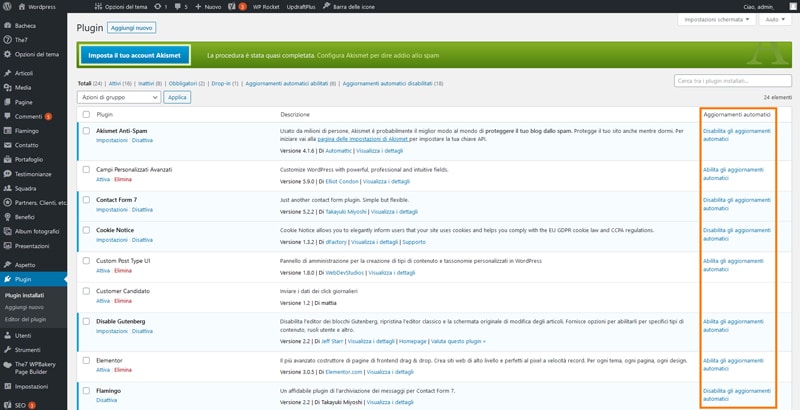Open WP Rocket in admin bar
Viewport: 800px width, 410px height.
click(x=266, y=7)
